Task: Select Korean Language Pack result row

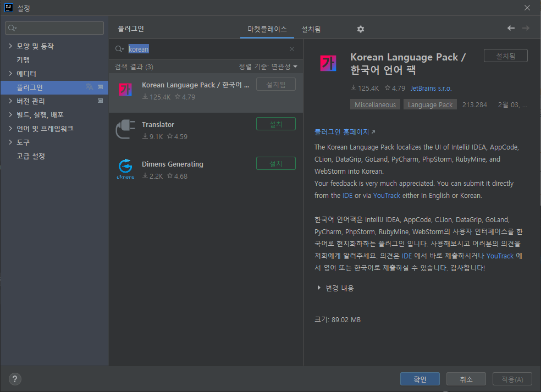Action: [206, 92]
